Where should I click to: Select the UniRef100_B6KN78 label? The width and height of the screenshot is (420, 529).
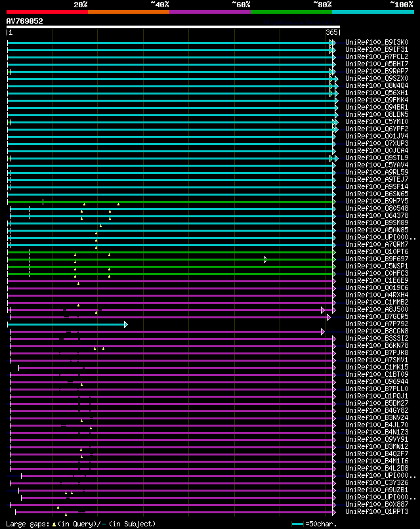point(377,345)
